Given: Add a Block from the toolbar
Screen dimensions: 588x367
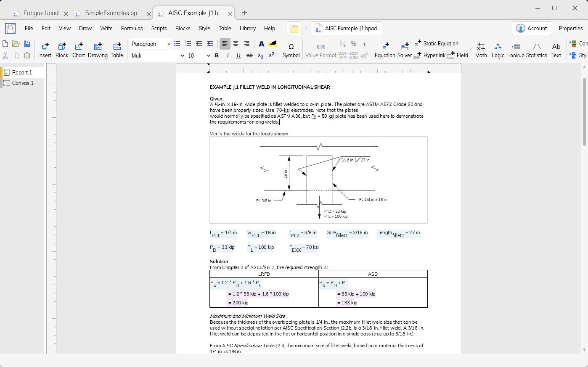Looking at the screenshot, I should (x=62, y=50).
